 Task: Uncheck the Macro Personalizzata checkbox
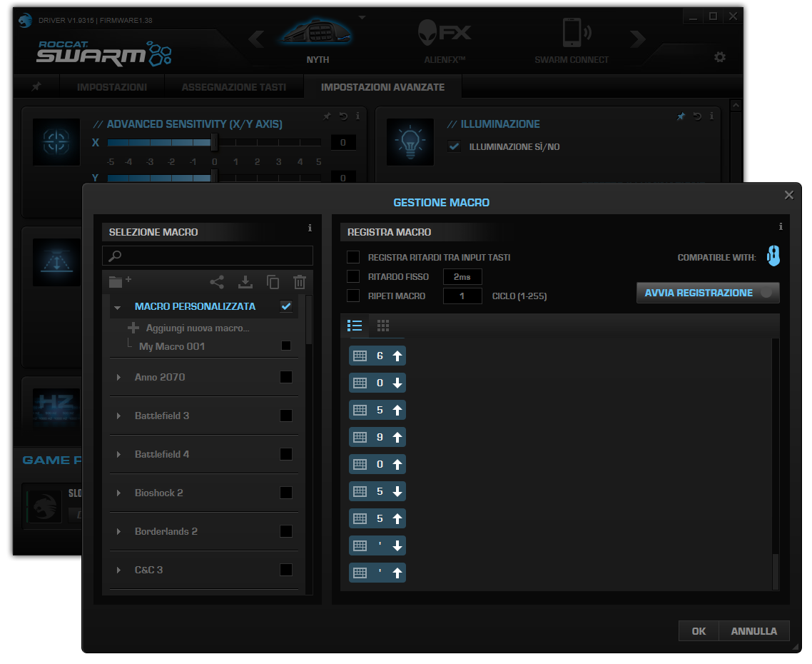286,306
